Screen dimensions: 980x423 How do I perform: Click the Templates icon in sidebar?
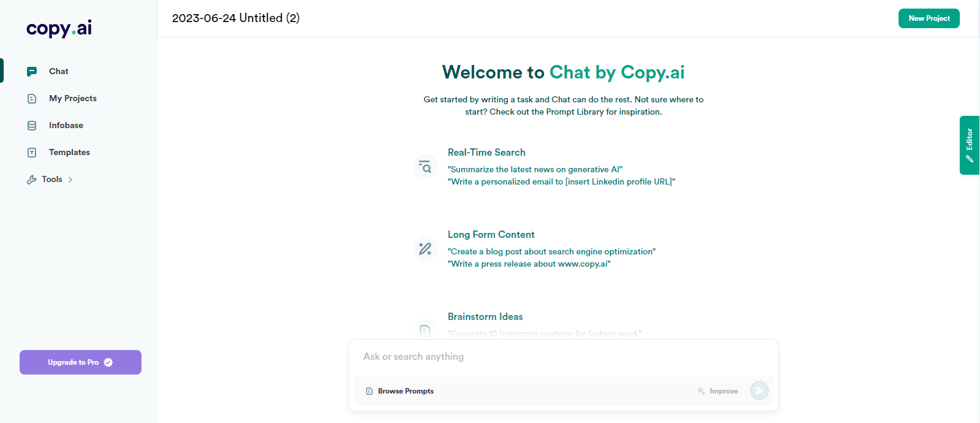coord(32,153)
